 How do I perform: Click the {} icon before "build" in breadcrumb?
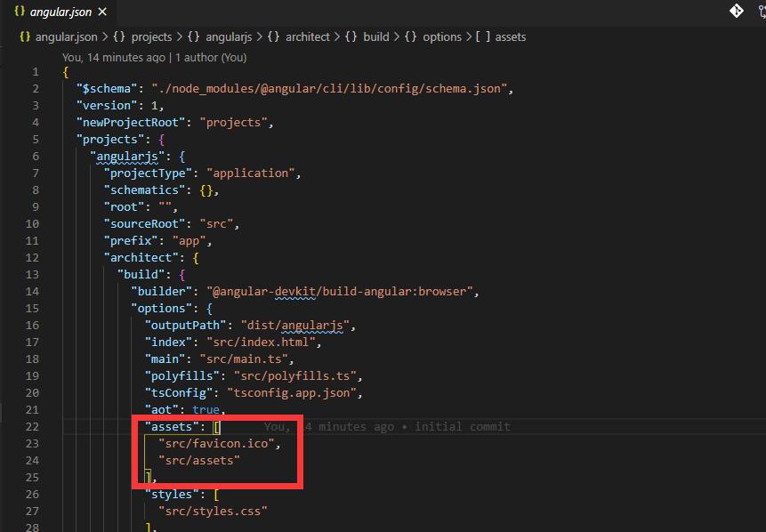pos(351,36)
